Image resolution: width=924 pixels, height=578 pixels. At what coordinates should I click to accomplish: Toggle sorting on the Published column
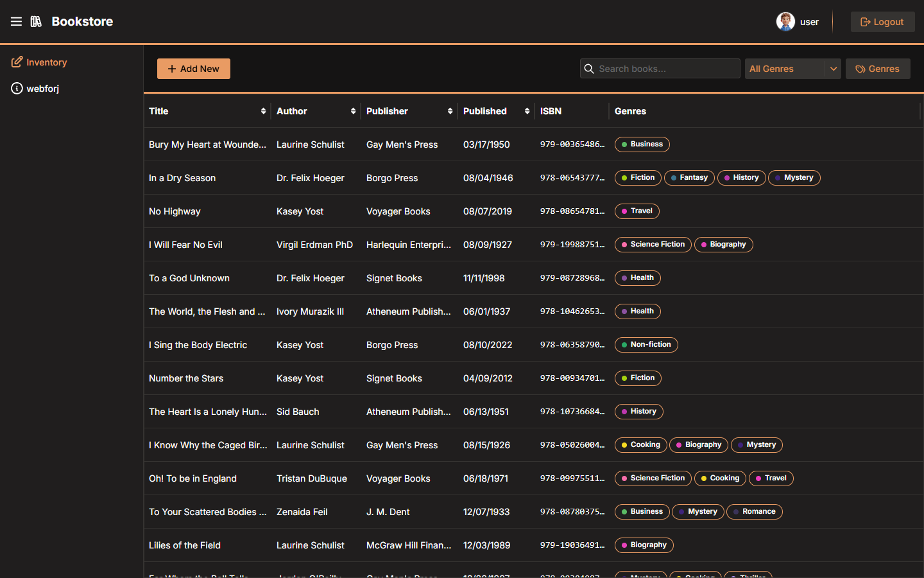point(527,110)
